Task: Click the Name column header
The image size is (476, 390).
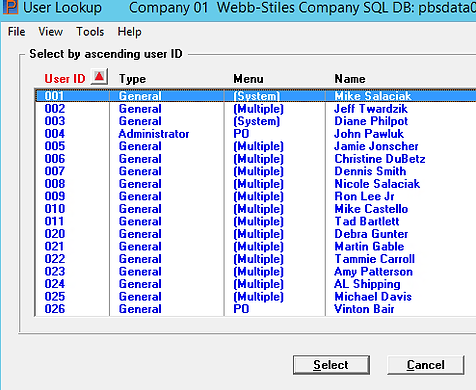Action: click(350, 79)
